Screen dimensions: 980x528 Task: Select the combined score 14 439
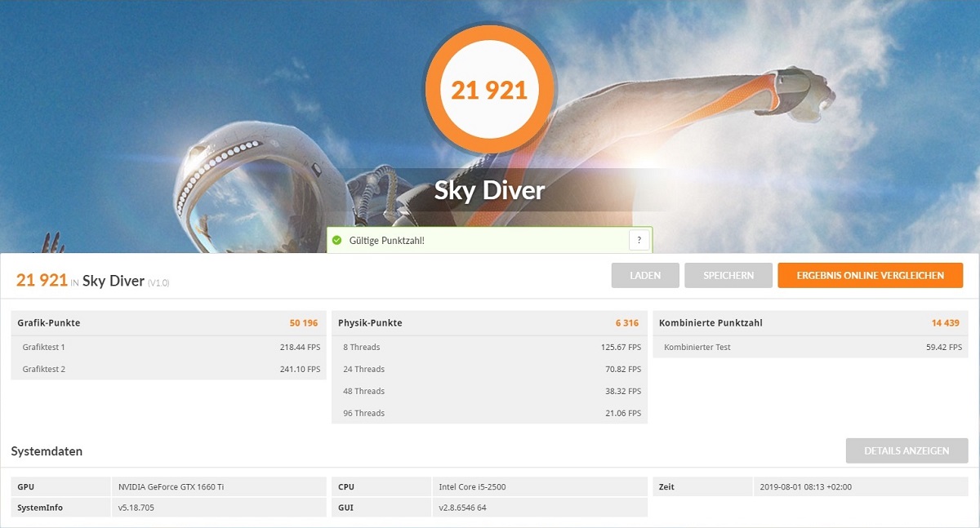pyautogui.click(x=946, y=323)
